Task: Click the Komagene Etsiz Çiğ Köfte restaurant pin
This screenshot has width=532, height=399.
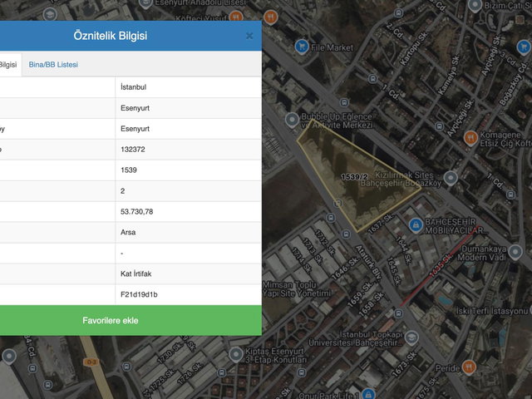Action: coord(470,138)
